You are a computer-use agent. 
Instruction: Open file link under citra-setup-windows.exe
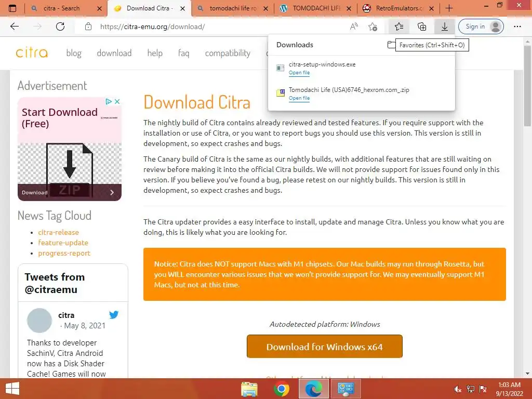coord(299,73)
